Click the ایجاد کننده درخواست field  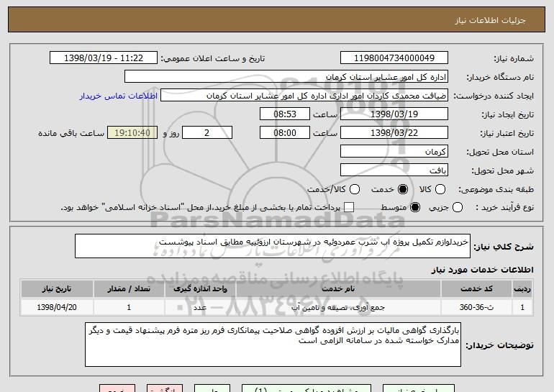[304, 96]
